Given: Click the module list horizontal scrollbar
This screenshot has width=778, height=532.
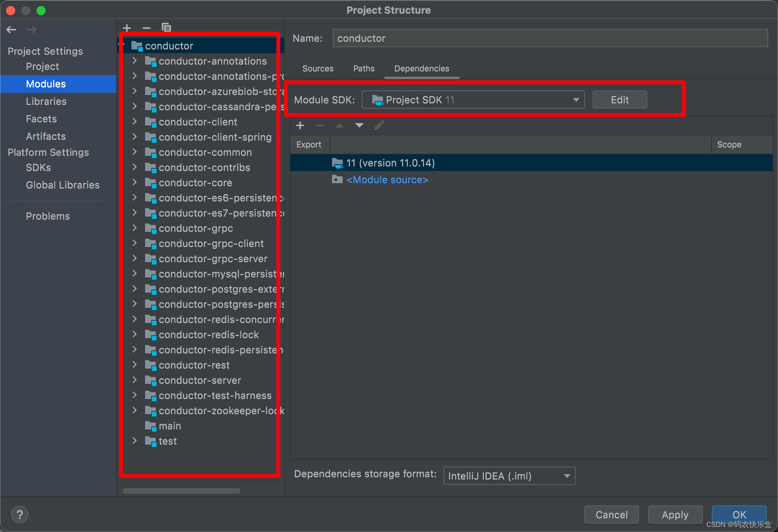Looking at the screenshot, I should click(182, 491).
